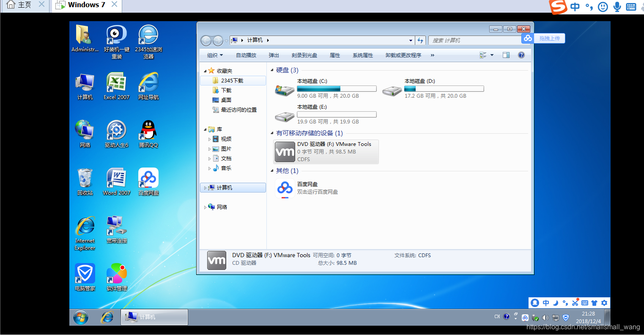The width and height of the screenshot is (644, 335).
Task: Collapse the 硬盘 (3) group
Action: pyautogui.click(x=272, y=70)
